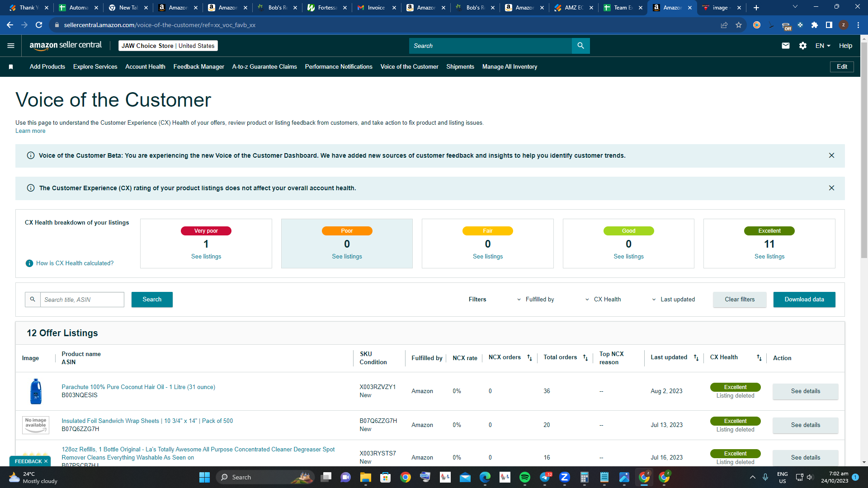
Task: Open the Learn more link
Action: point(30,131)
